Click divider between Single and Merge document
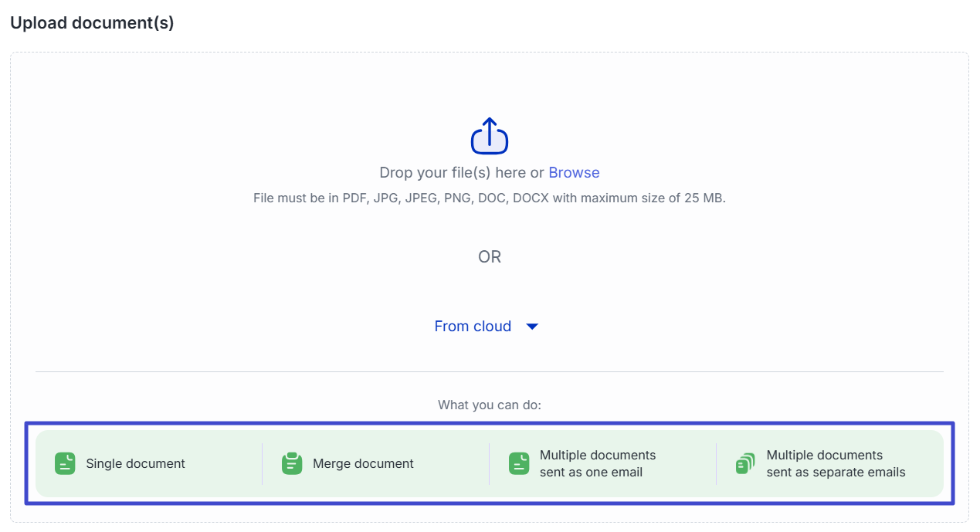Viewport: 980px width, 532px height. tap(263, 463)
